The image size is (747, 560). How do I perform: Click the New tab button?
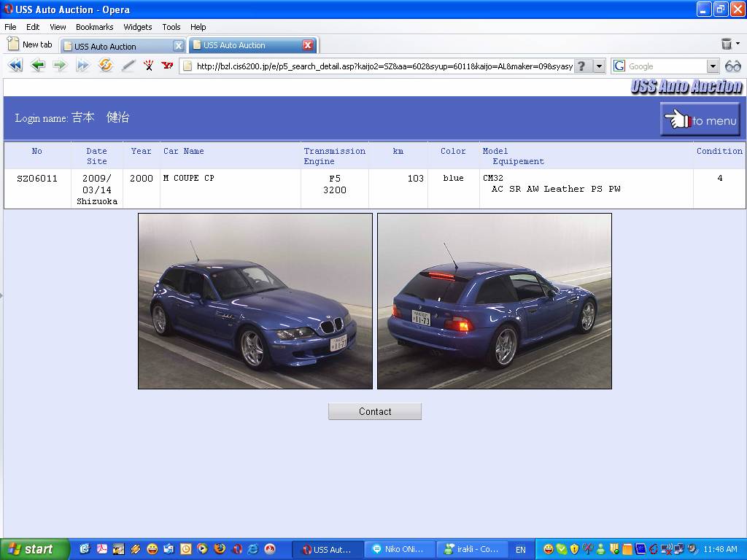point(30,44)
